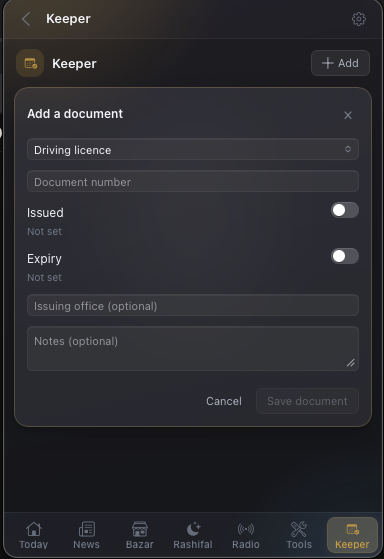Screen dimensions: 384x559
Task: Go back using the header chevron
Action: pyautogui.click(x=26, y=19)
